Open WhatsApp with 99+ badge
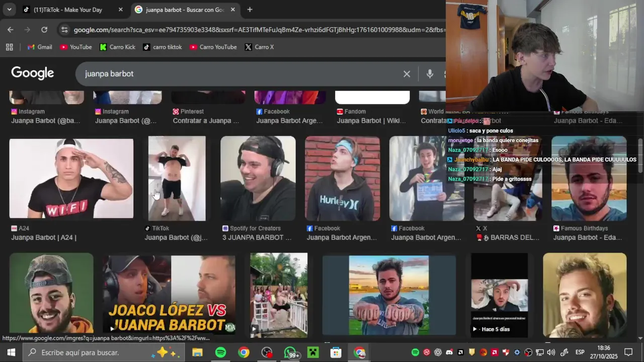Screen dimensions: 644x362 291,352
